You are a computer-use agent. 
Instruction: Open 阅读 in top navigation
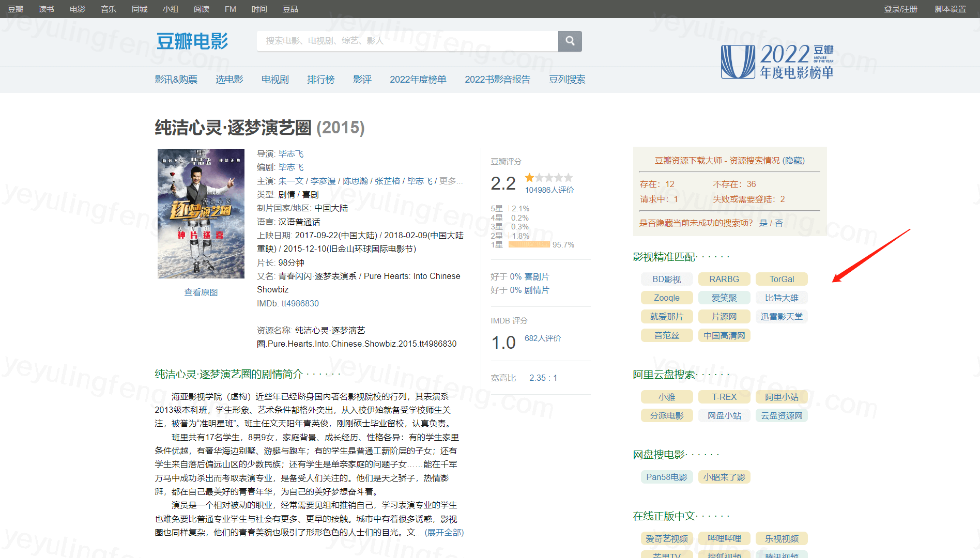(202, 9)
